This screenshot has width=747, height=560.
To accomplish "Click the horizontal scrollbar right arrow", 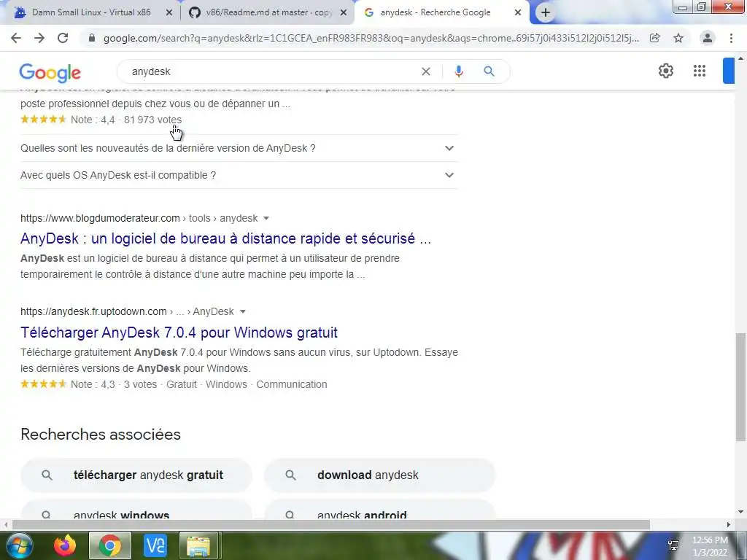I will coord(728,524).
